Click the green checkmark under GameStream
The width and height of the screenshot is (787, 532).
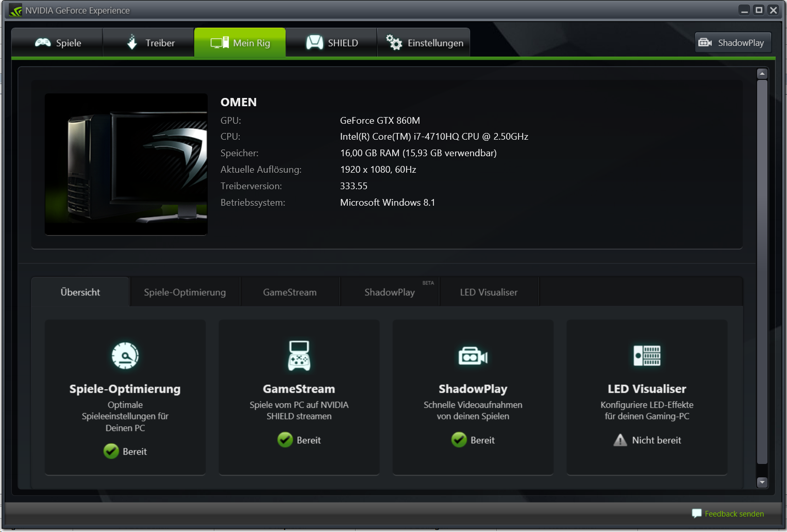tap(285, 440)
